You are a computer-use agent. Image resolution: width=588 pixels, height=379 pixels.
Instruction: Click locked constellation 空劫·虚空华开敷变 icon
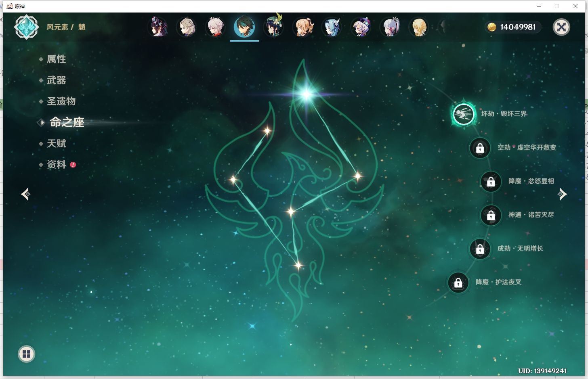click(480, 148)
